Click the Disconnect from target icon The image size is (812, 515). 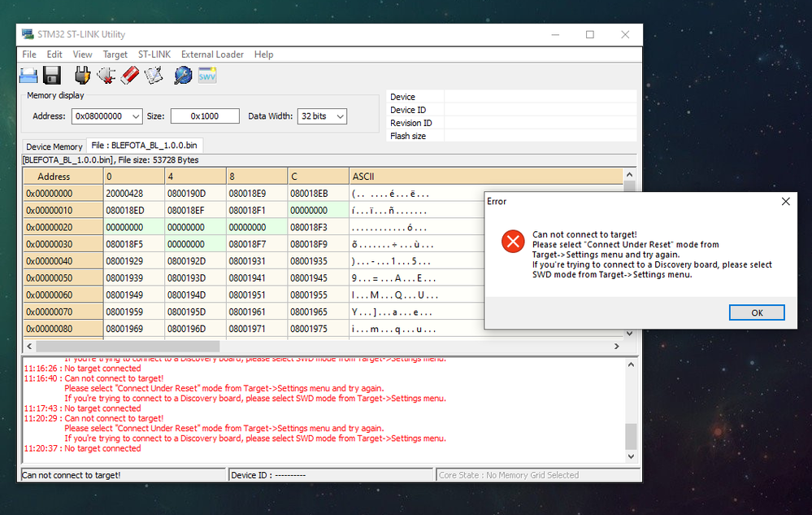tap(106, 76)
